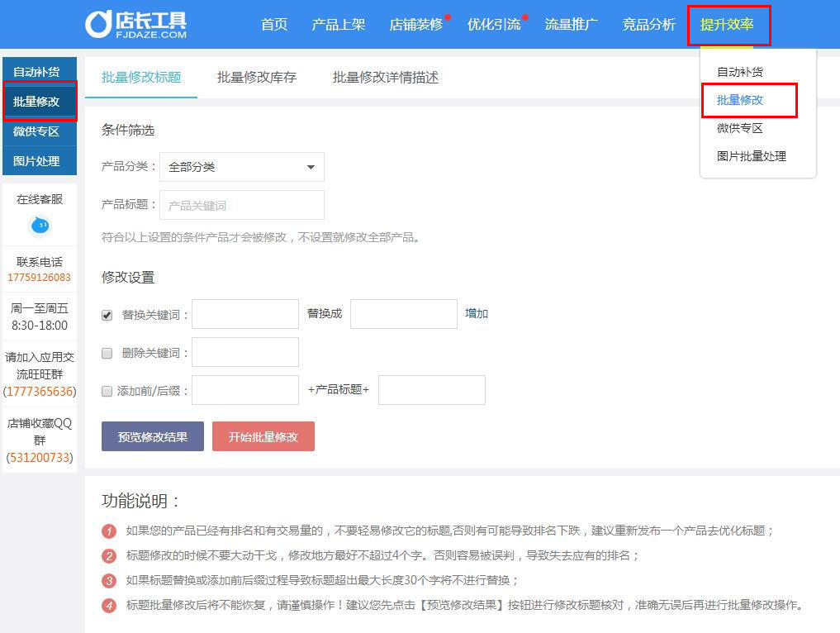
Task: Focus the 产品关键词 title field
Action: [x=242, y=205]
